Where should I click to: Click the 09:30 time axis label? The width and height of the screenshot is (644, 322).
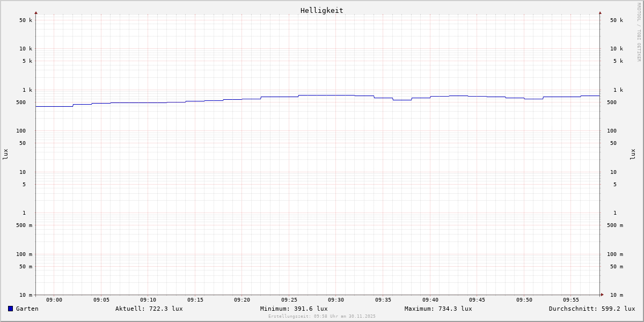pos(336,300)
